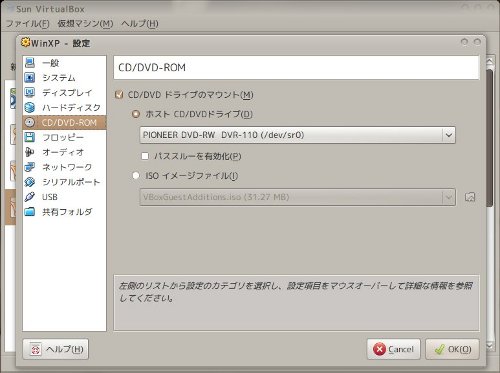Image resolution: width=500 pixels, height=373 pixels.
Task: Open the VBoxGuestAdditions.iso dropdown
Action: pyautogui.click(x=297, y=197)
